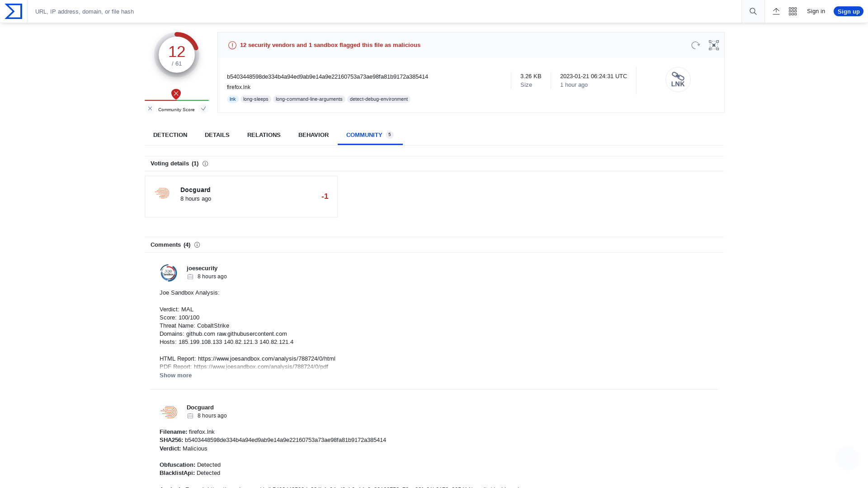868x488 pixels.
Task: Click the Verdict: MAL line
Action: click(x=176, y=310)
